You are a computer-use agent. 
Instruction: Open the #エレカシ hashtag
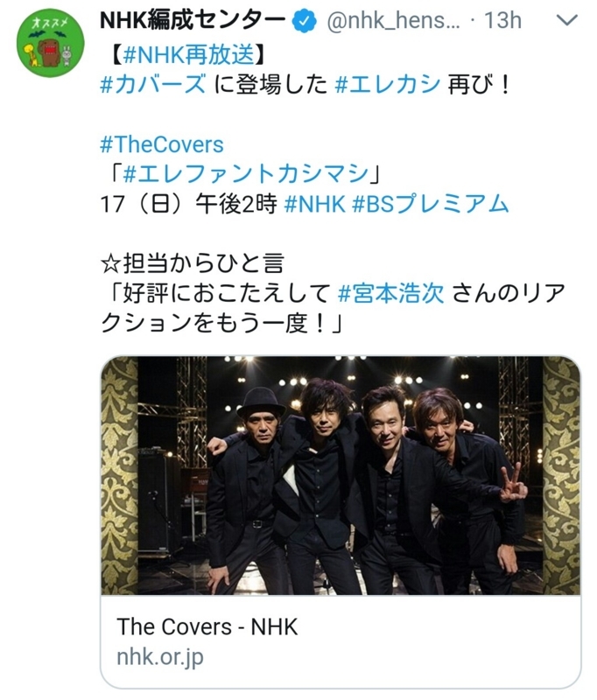(x=388, y=84)
